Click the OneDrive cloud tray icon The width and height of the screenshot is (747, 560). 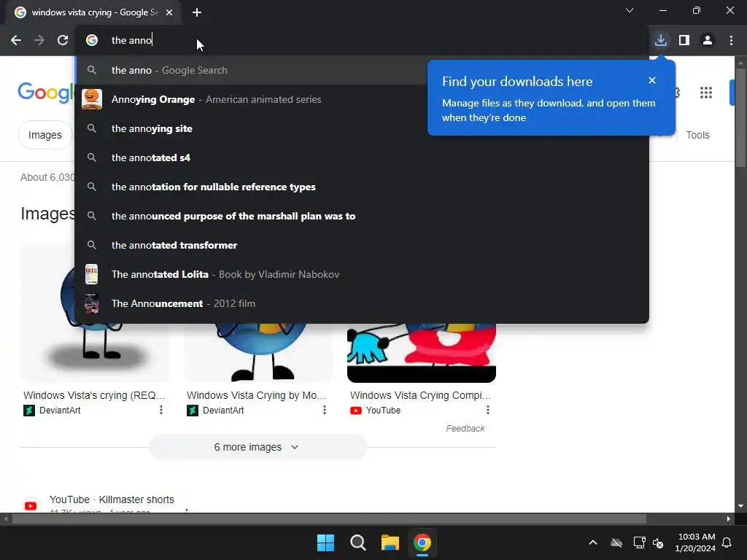coord(616,542)
